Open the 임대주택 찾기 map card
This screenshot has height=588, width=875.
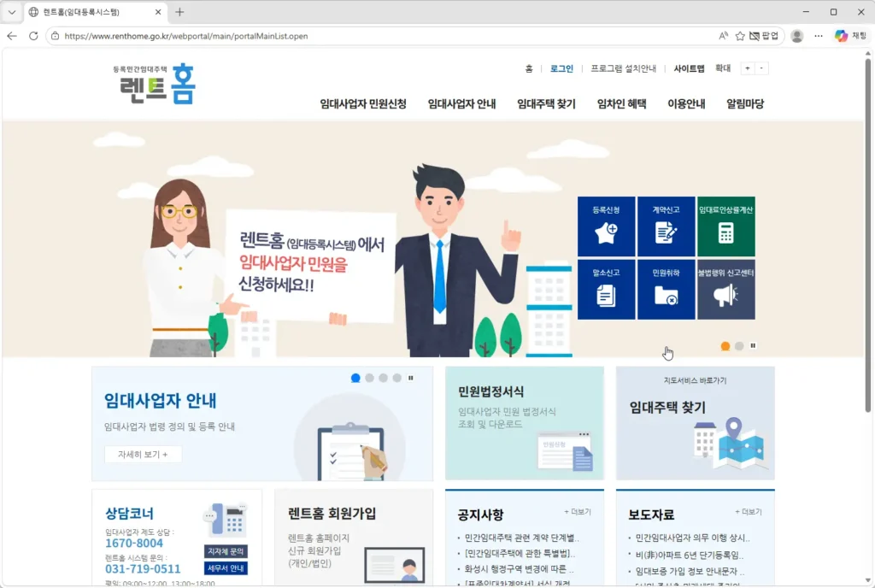tap(696, 423)
